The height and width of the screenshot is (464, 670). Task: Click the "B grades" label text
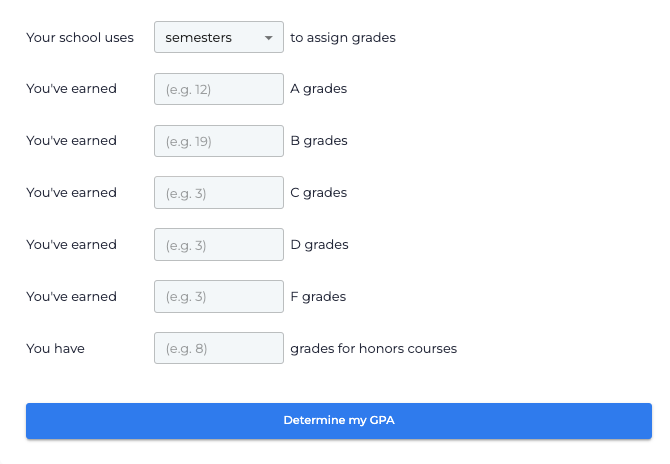[x=318, y=141]
